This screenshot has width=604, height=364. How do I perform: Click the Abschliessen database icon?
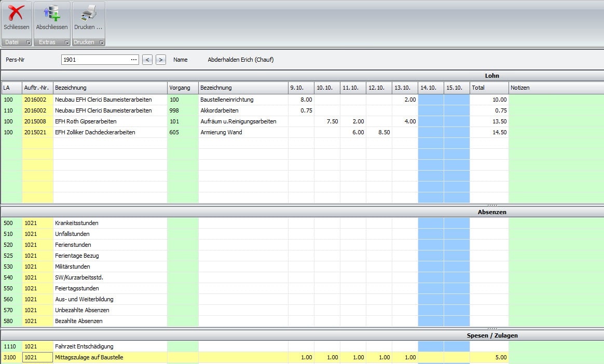52,12
